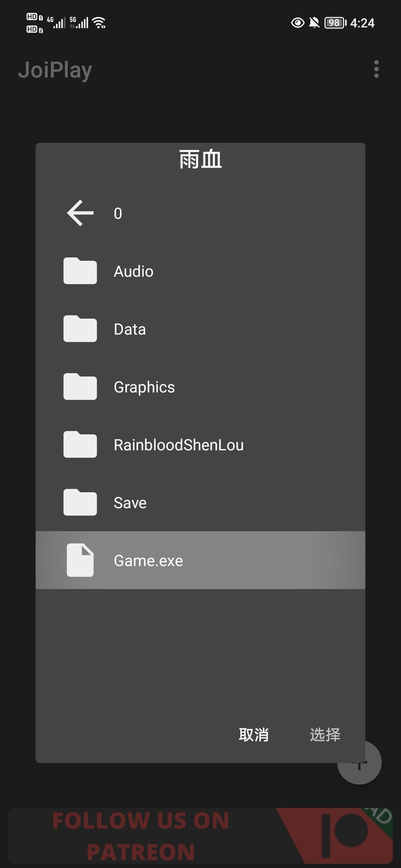The width and height of the screenshot is (401, 868).
Task: Navigate into the Data folder label
Action: click(130, 329)
